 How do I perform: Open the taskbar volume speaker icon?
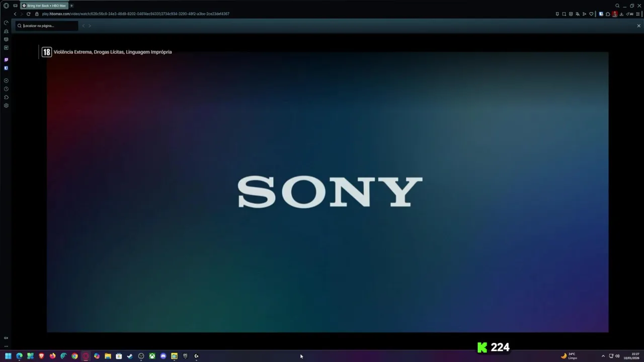[617, 356]
